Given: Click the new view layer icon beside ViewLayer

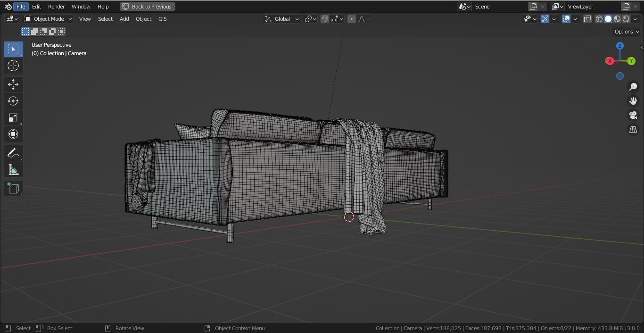Looking at the screenshot, I should 626,7.
